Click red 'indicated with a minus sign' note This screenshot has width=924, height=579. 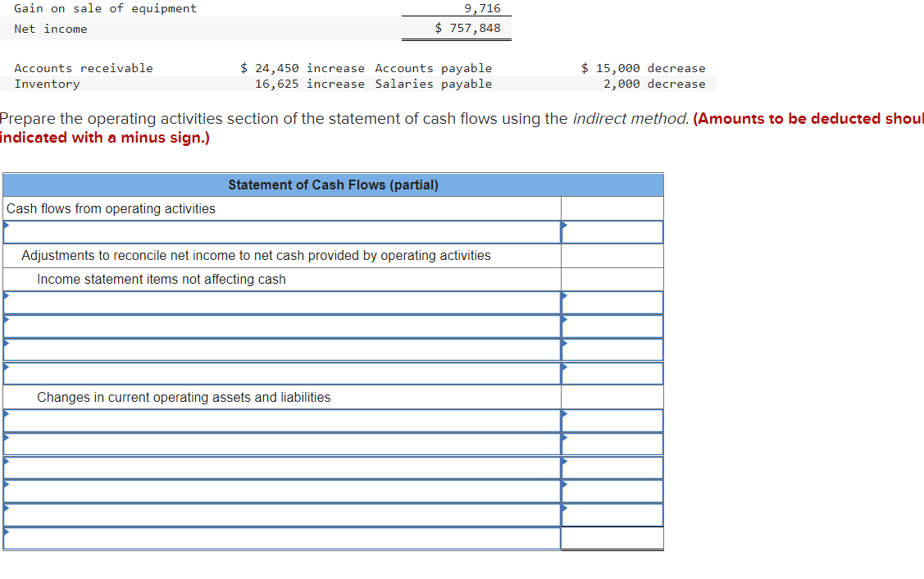coord(105,138)
